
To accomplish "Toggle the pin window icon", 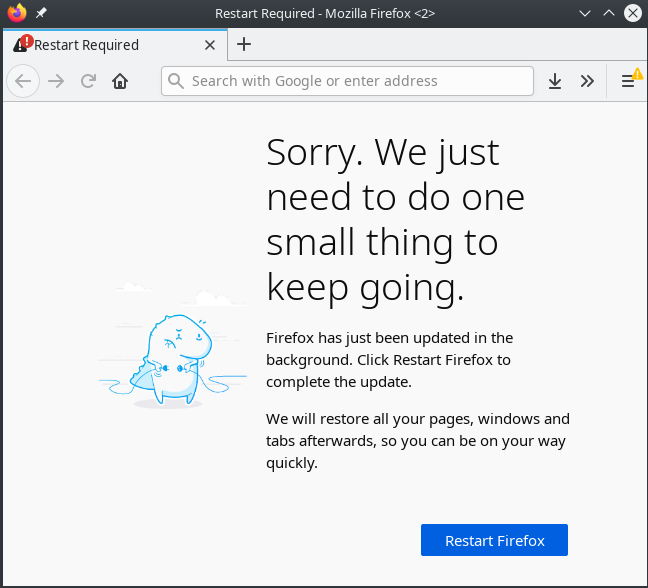I will pos(40,13).
